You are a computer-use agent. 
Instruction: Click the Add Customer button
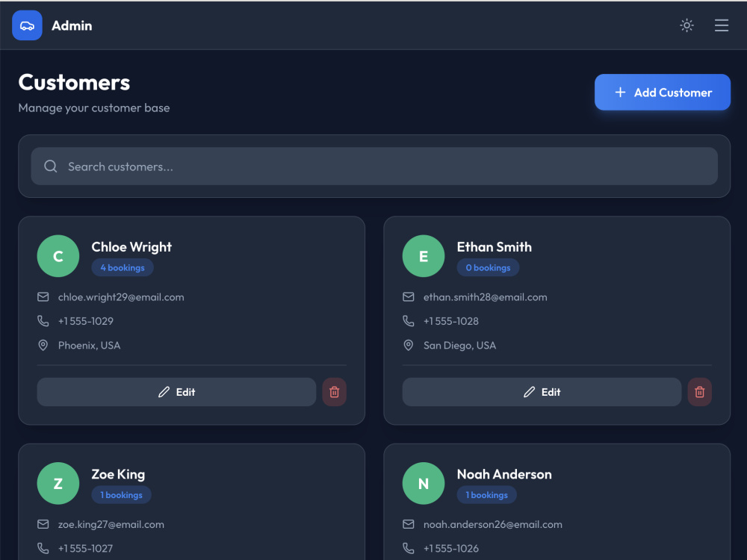[x=662, y=93]
